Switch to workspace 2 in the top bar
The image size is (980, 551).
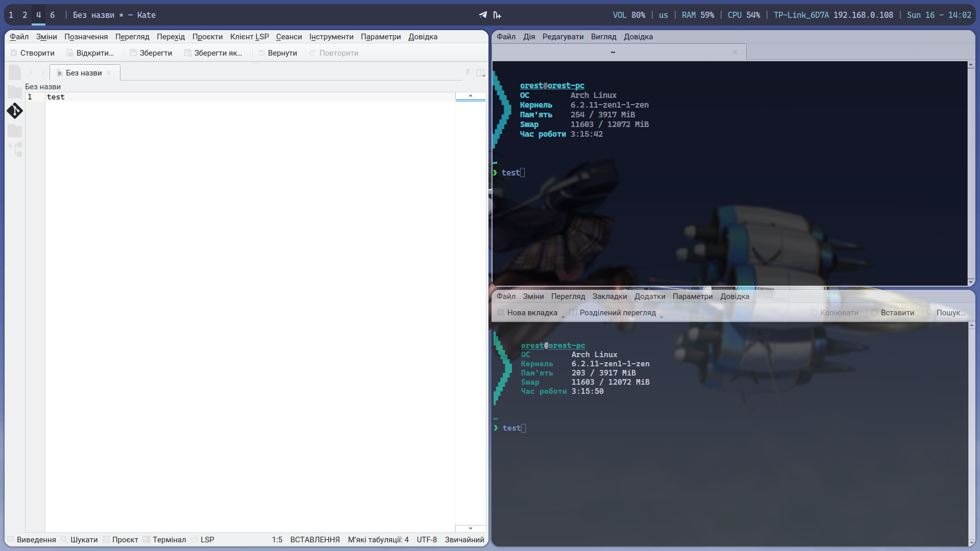click(x=24, y=15)
